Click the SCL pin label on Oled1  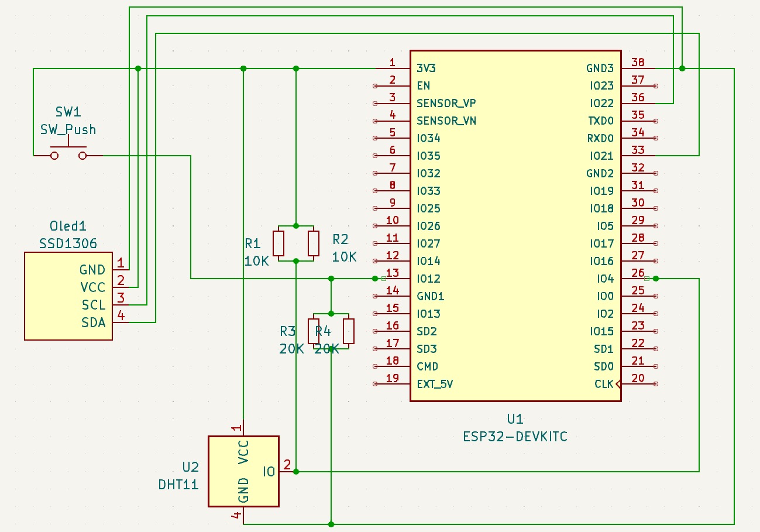pyautogui.click(x=94, y=305)
